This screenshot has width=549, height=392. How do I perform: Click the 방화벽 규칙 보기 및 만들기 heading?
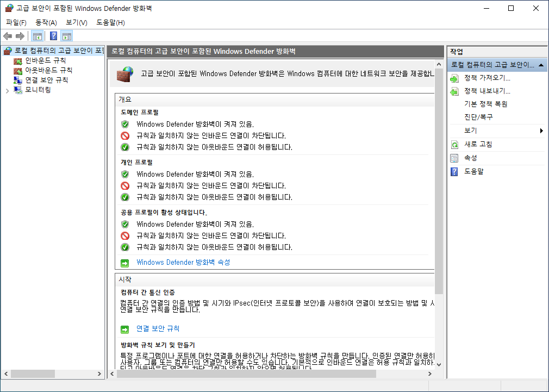click(158, 345)
